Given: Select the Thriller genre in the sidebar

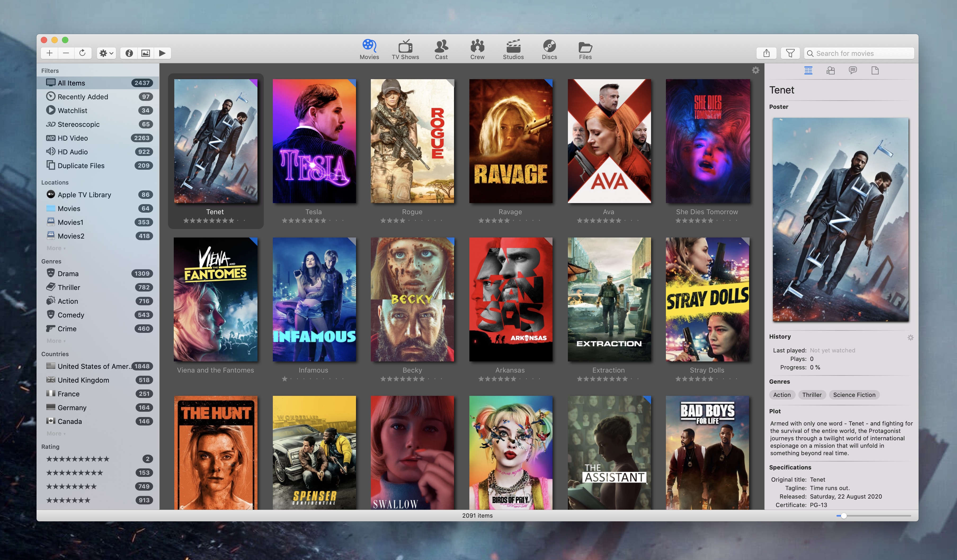Looking at the screenshot, I should click(97, 287).
